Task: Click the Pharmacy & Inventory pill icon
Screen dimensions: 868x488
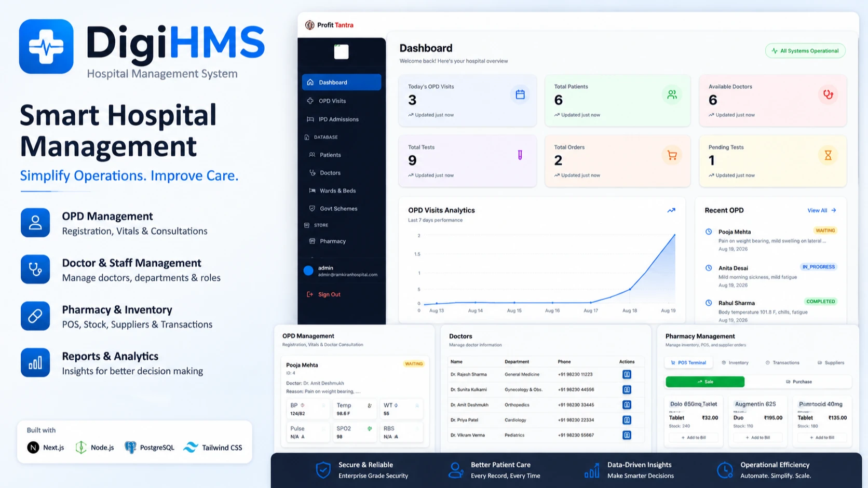Action: point(35,316)
